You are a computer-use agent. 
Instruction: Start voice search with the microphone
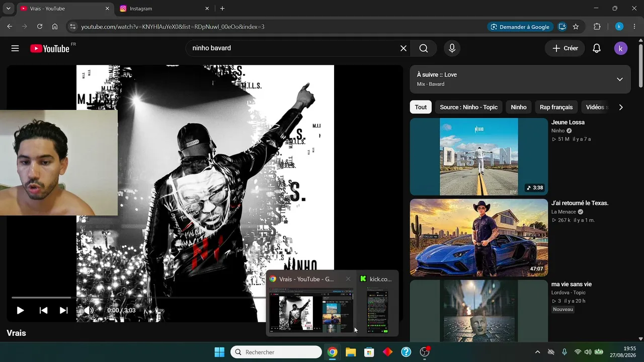[452, 48]
